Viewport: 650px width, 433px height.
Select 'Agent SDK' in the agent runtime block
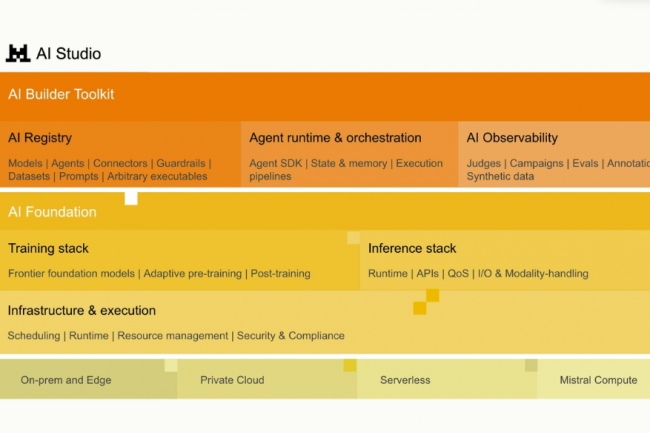[276, 163]
